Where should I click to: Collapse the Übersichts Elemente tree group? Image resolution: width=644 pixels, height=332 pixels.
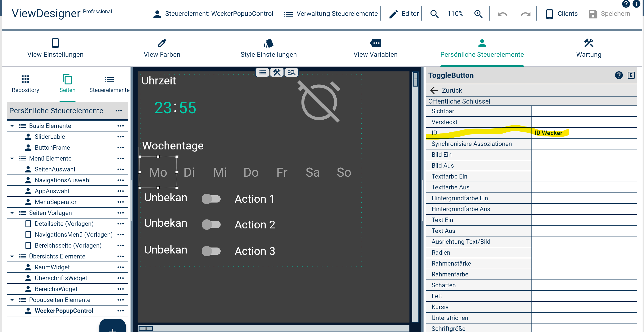click(x=12, y=256)
